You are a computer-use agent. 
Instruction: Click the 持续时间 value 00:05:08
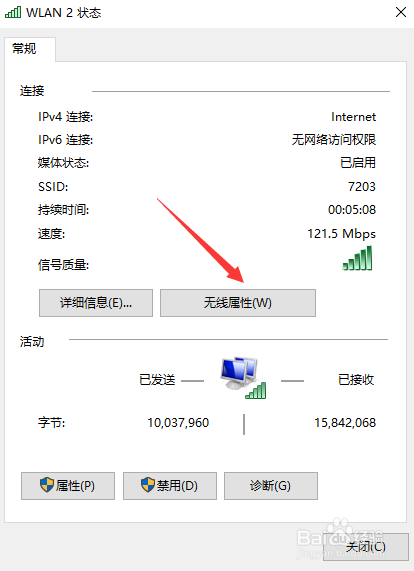352,210
